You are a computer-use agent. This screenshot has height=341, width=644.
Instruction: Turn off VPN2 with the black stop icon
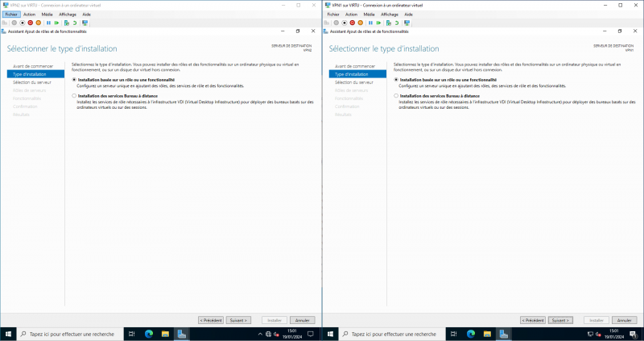[x=23, y=23]
